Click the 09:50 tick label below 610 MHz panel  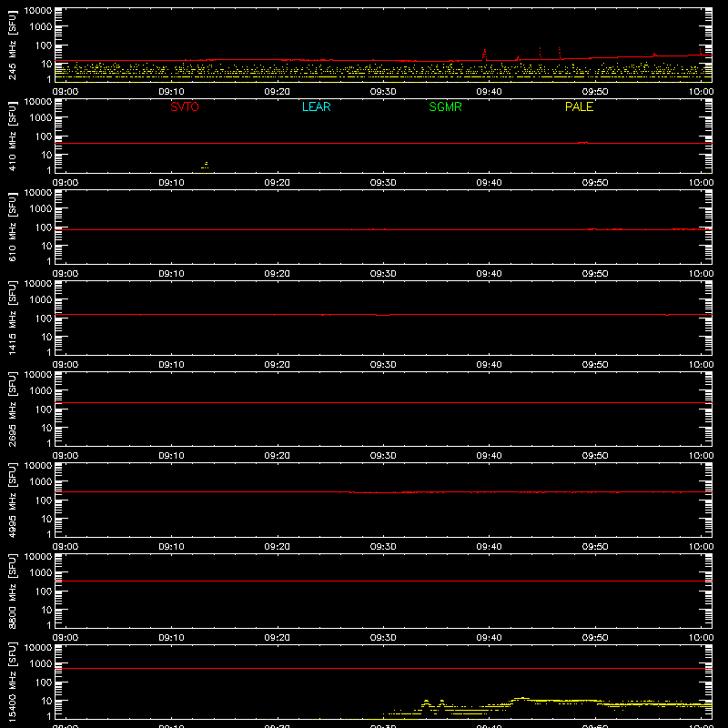click(x=595, y=274)
